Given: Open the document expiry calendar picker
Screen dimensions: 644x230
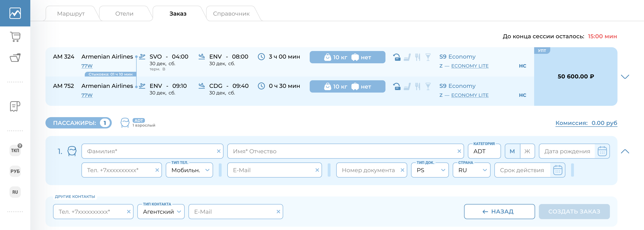Looking at the screenshot, I should pyautogui.click(x=558, y=170).
